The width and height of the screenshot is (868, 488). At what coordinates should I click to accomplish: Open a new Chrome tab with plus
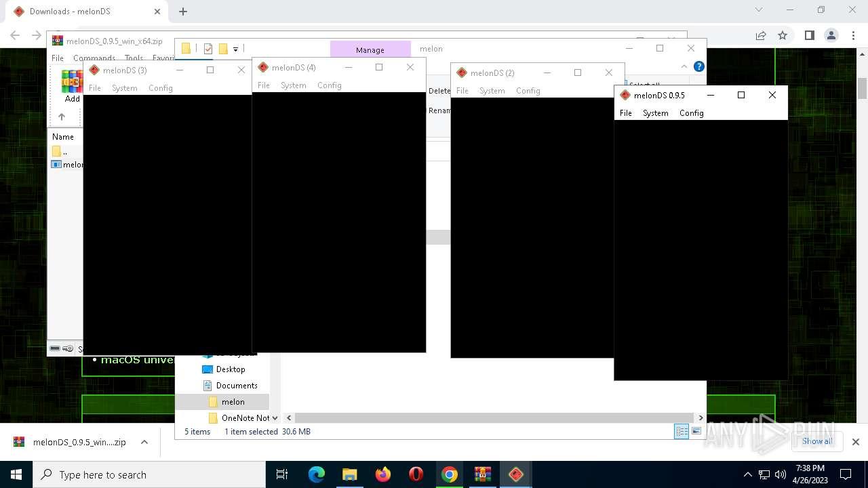pyautogui.click(x=183, y=12)
